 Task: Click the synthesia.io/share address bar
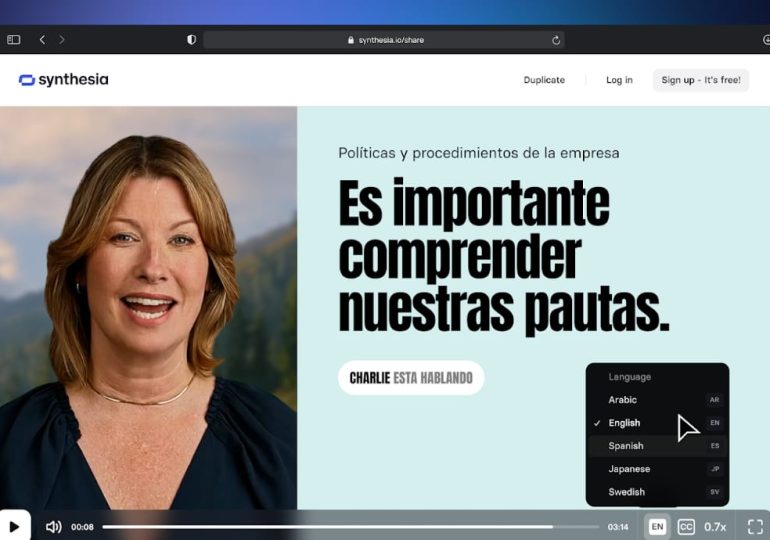coord(385,40)
